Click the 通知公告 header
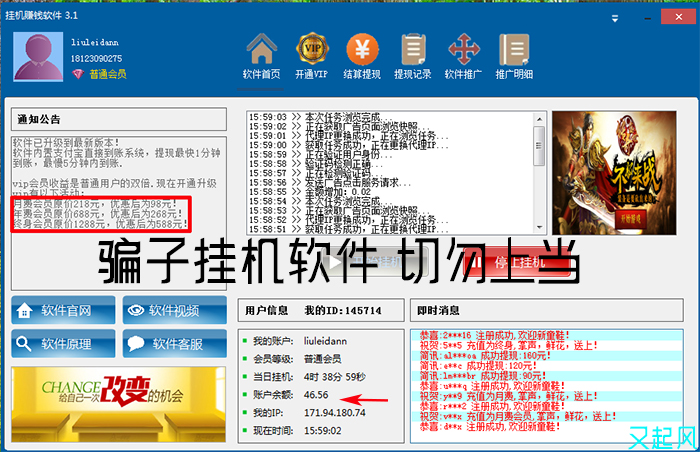700x452 pixels. point(119,119)
